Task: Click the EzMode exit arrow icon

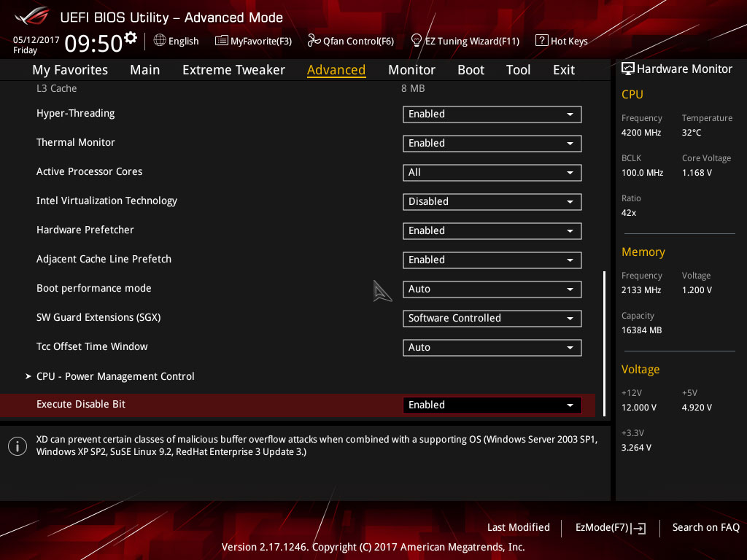Action: [639, 528]
